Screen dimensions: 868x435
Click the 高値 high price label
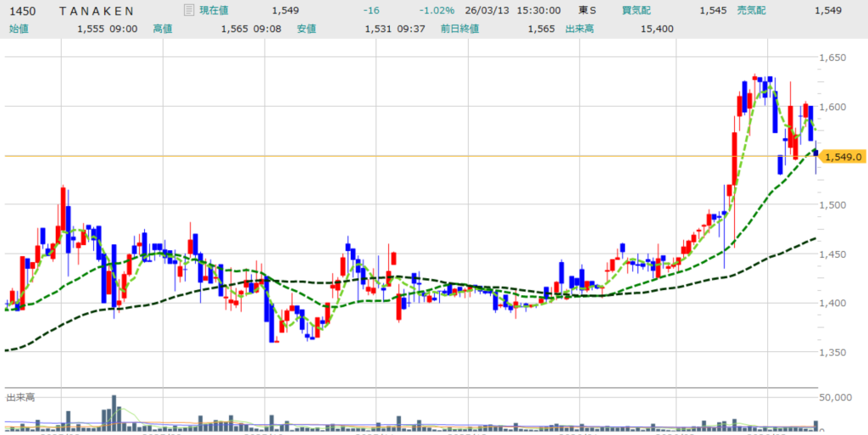point(163,28)
